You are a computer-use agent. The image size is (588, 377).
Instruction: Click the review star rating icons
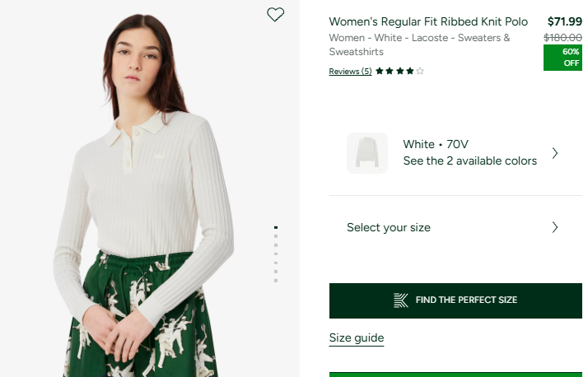point(399,72)
